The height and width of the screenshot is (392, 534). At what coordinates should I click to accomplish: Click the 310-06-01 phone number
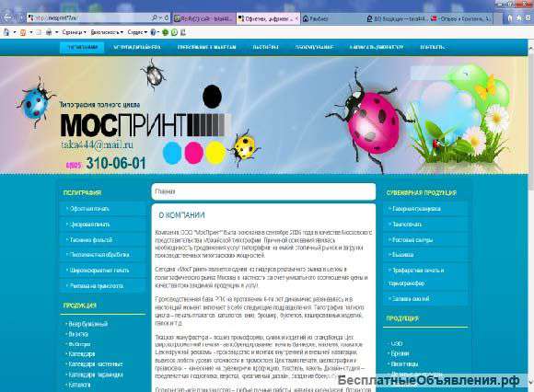coord(116,164)
